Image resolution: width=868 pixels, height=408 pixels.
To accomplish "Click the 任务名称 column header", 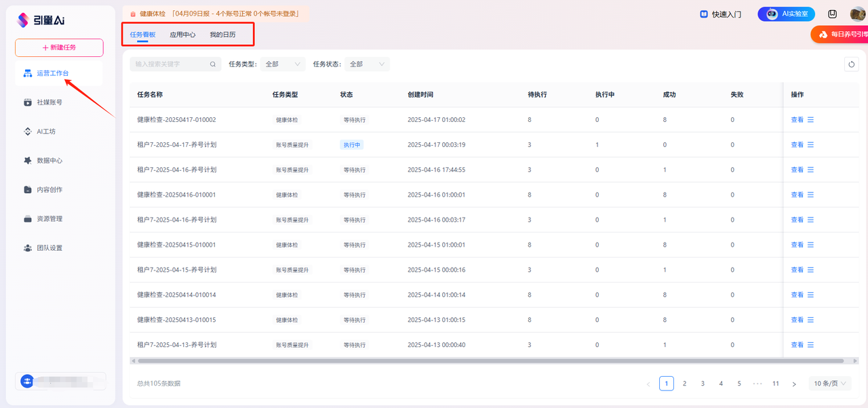I will (x=150, y=95).
